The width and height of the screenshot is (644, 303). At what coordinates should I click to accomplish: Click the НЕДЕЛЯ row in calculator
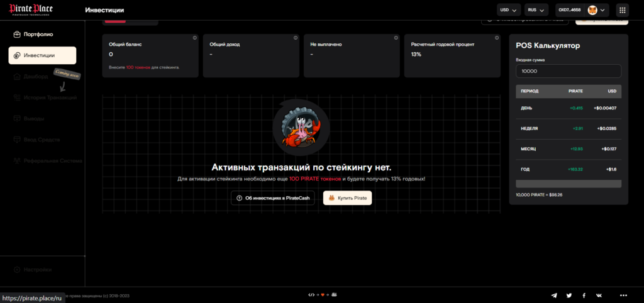click(569, 128)
